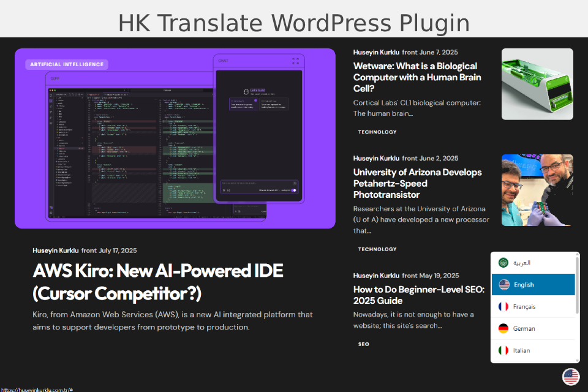Open biological computer thumbnail image

tap(537, 84)
